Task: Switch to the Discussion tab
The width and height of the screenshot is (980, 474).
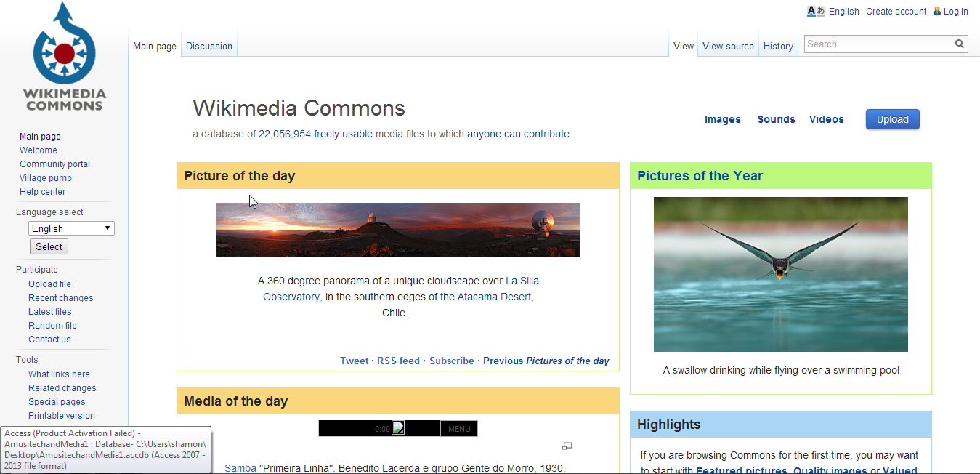Action: (x=209, y=46)
